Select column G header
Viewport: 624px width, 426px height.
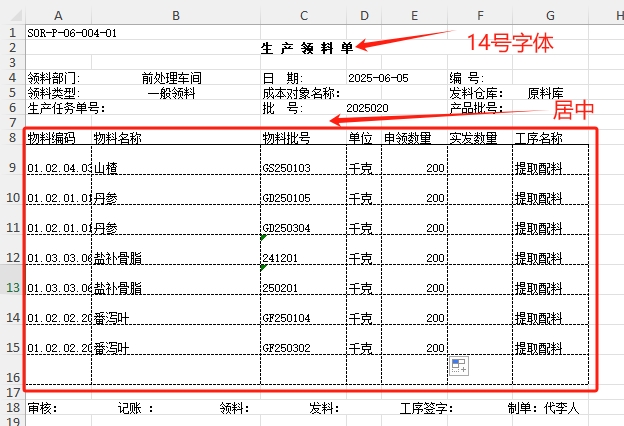[550, 16]
